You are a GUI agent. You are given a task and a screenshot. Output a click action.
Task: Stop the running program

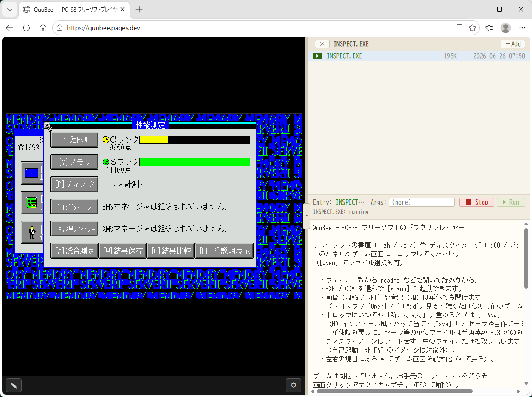point(477,202)
